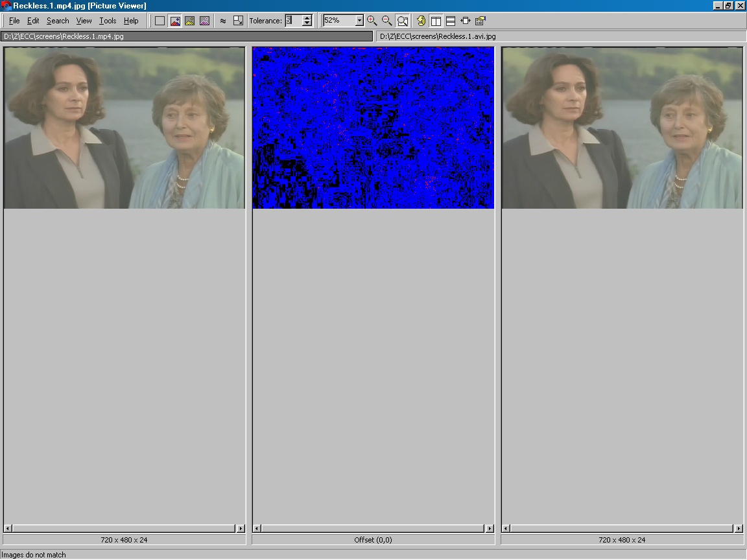Click right pane size text 720 x 480 x 24

pos(622,539)
